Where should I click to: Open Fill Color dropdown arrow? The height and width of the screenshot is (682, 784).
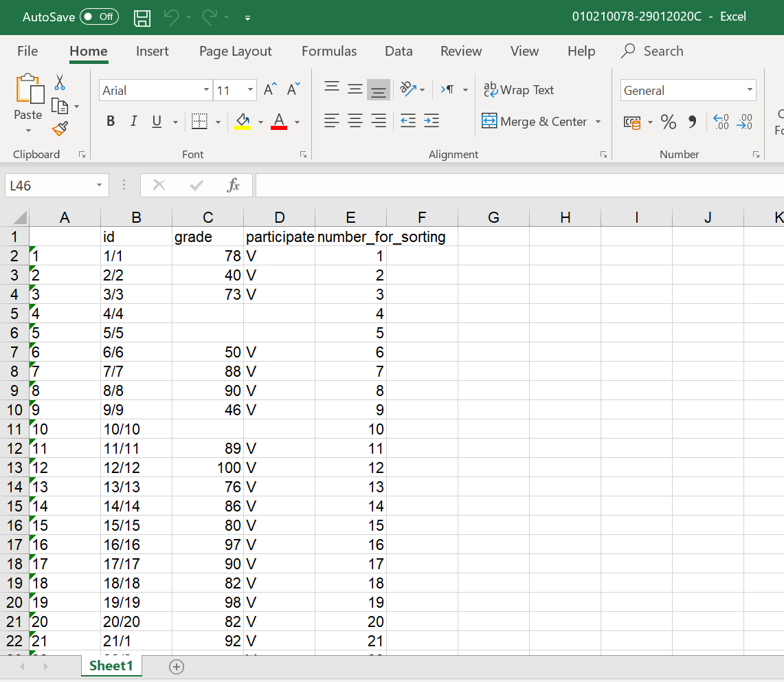tap(260, 122)
